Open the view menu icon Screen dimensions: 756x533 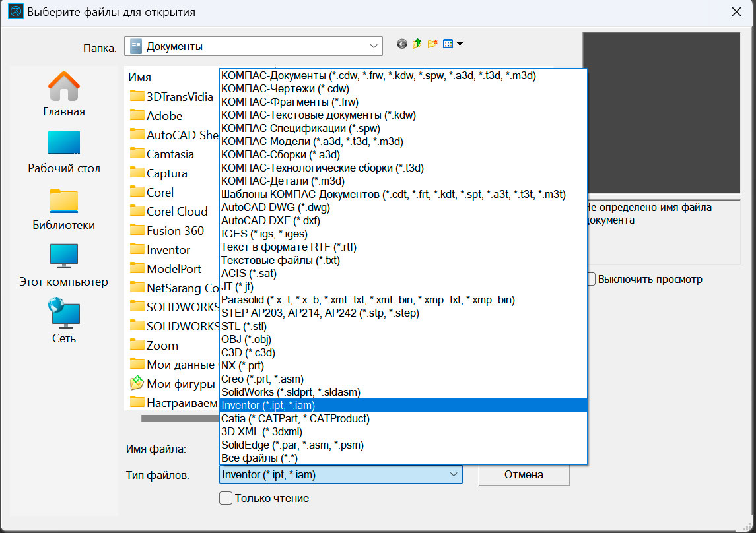coord(448,44)
